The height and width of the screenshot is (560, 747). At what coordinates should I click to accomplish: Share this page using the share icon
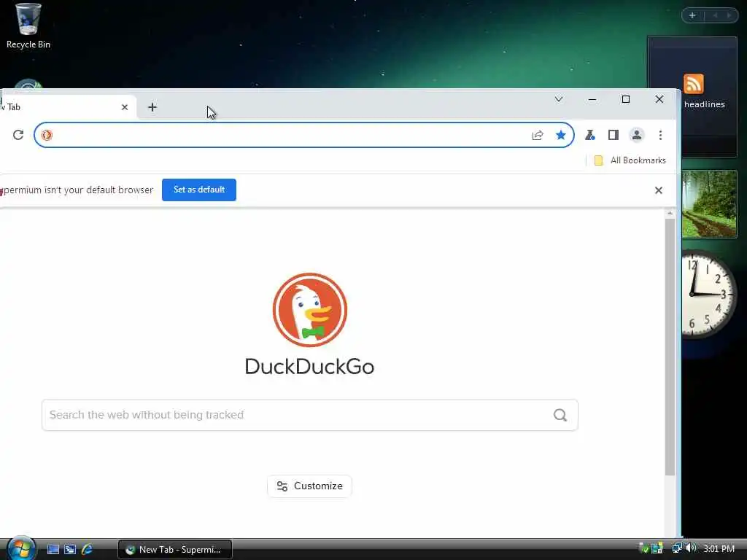538,135
